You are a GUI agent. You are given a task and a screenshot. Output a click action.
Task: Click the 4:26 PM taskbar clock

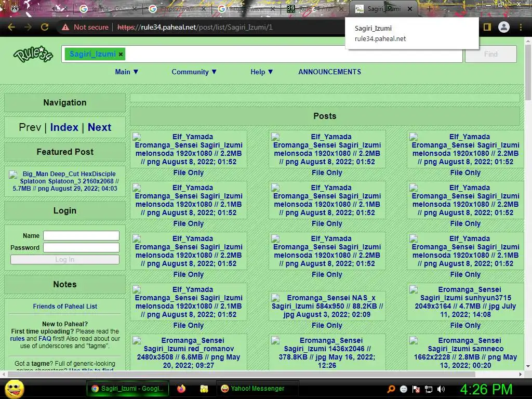(x=486, y=389)
